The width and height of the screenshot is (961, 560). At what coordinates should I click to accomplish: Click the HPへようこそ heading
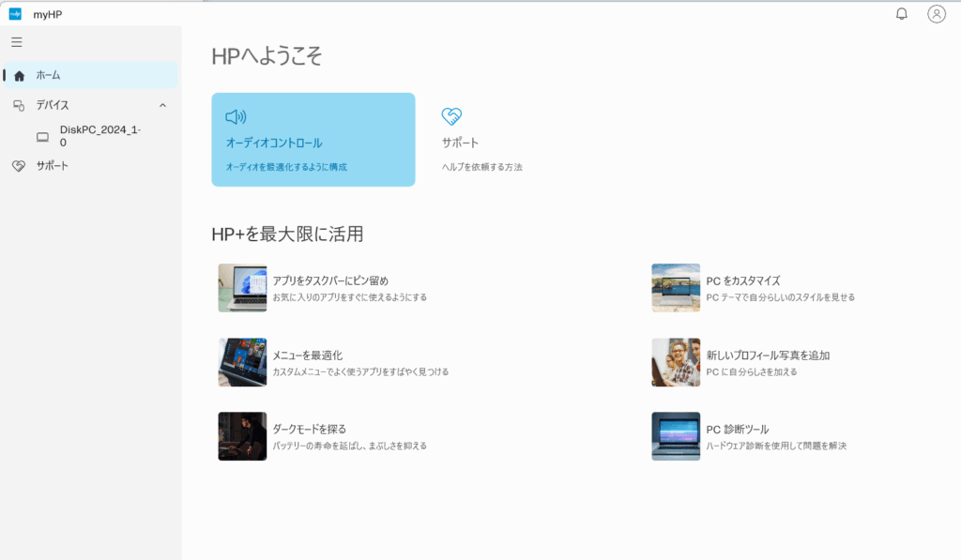267,56
